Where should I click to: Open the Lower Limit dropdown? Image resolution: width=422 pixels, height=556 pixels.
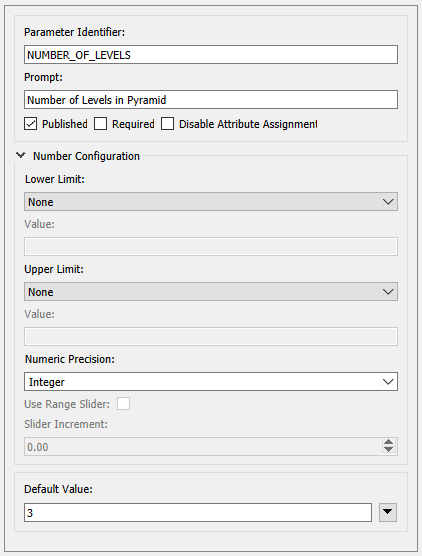(x=211, y=202)
